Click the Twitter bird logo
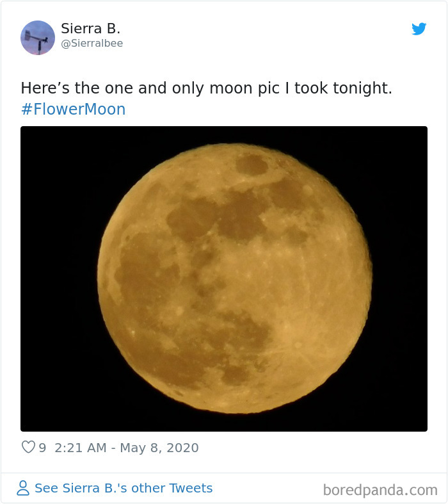This screenshot has width=448, height=504. pos(419,29)
